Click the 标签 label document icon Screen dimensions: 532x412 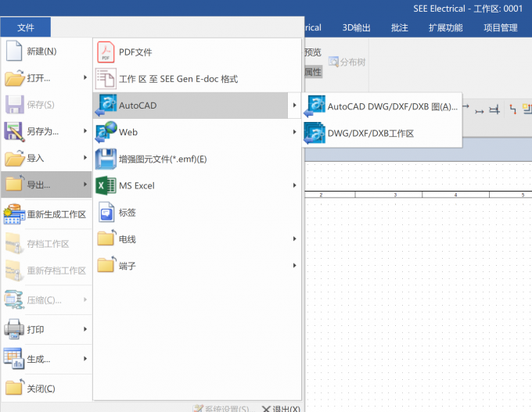106,212
